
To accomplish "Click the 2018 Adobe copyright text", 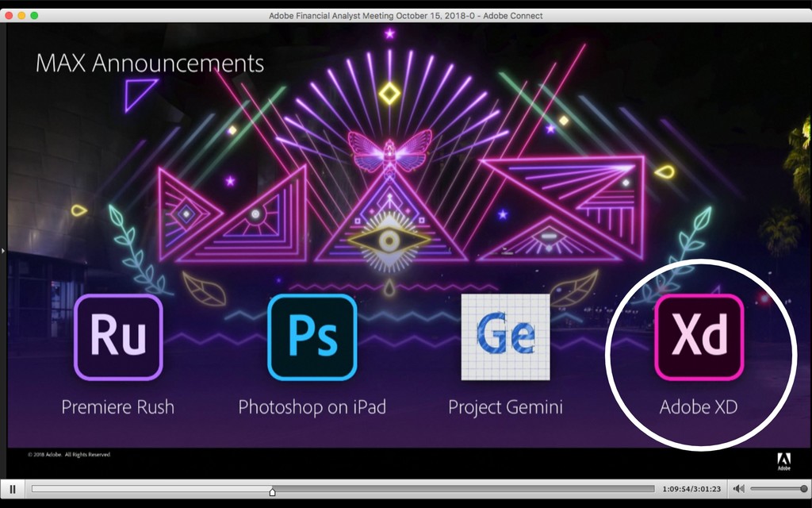I will pos(69,455).
